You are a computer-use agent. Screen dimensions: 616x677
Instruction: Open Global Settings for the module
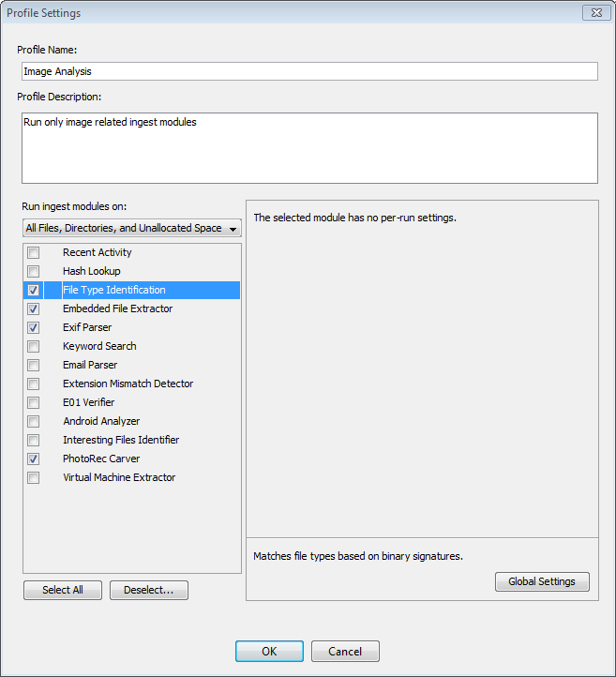click(x=542, y=581)
